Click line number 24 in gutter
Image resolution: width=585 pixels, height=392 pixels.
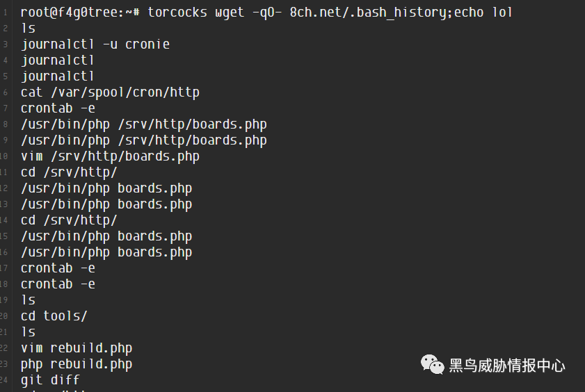click(x=3, y=380)
